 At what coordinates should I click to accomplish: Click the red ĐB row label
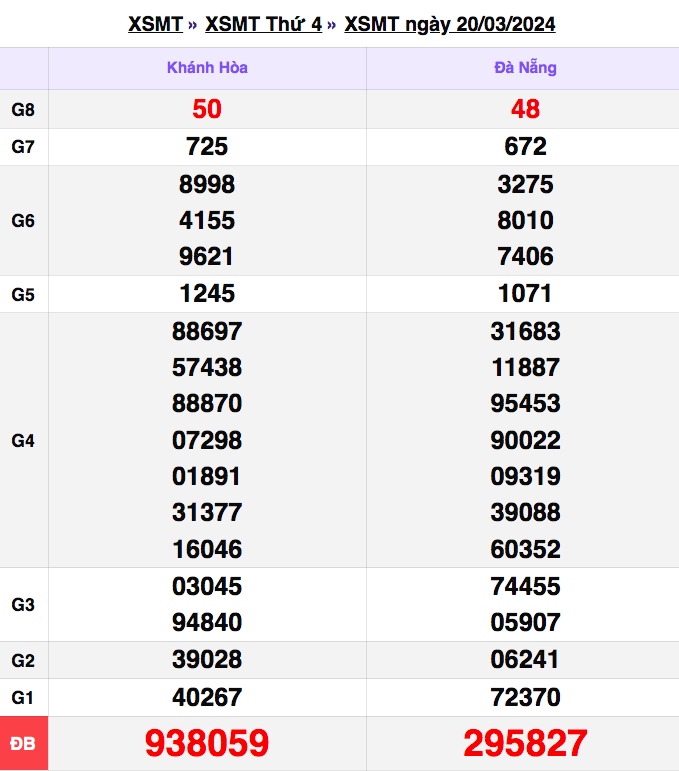23,743
